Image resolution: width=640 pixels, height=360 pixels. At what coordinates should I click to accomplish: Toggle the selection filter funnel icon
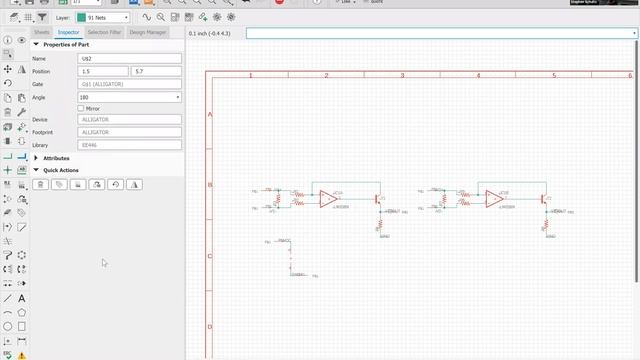coord(42,17)
